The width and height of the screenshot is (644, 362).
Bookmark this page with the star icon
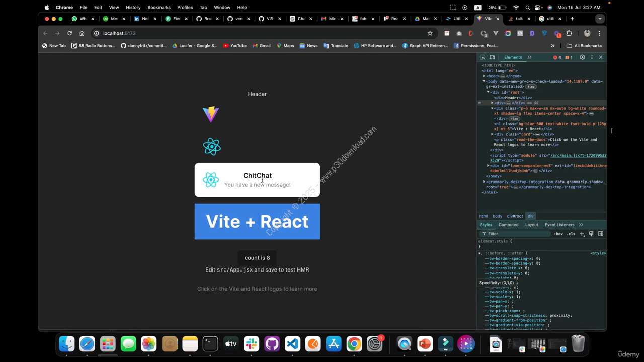click(x=430, y=33)
